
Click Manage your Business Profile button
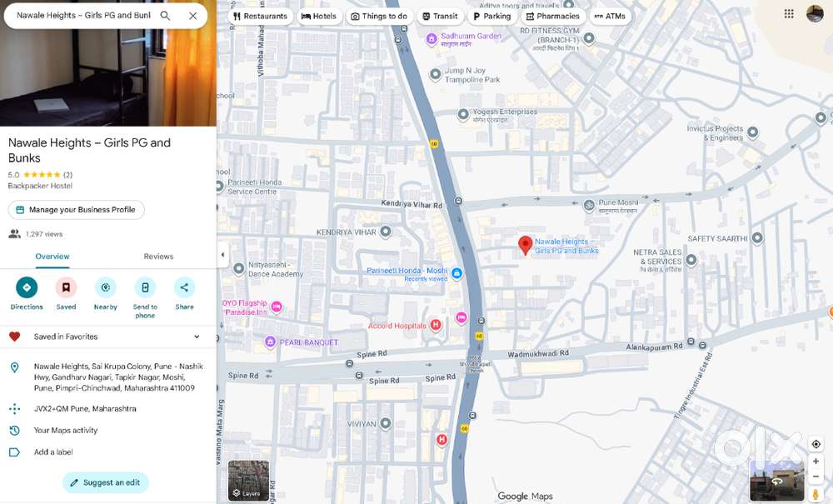pyautogui.click(x=77, y=210)
